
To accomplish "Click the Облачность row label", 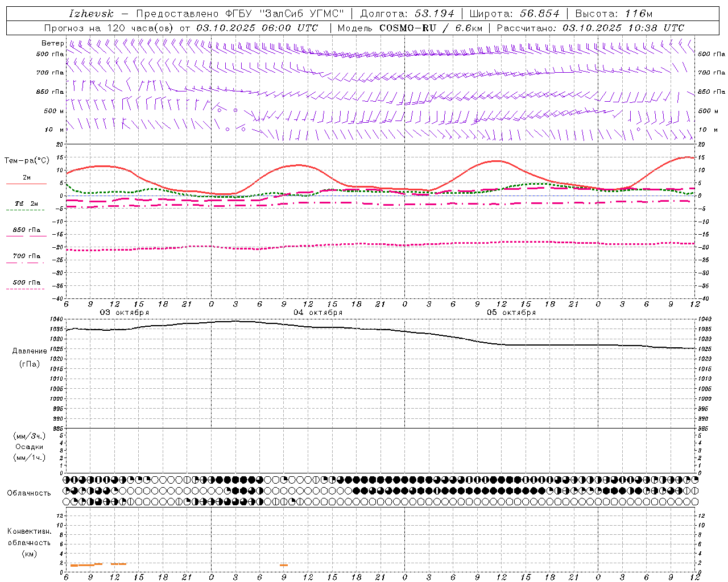I will (29, 493).
